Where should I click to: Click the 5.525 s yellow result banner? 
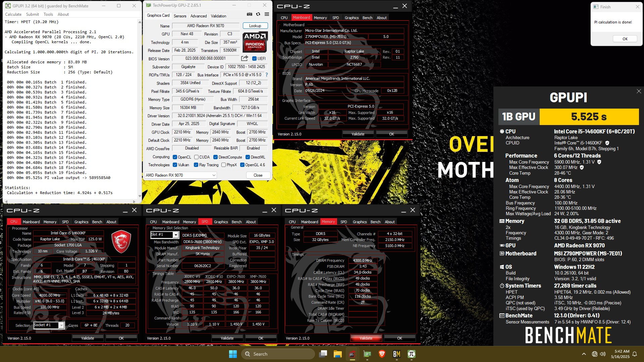coord(589,116)
